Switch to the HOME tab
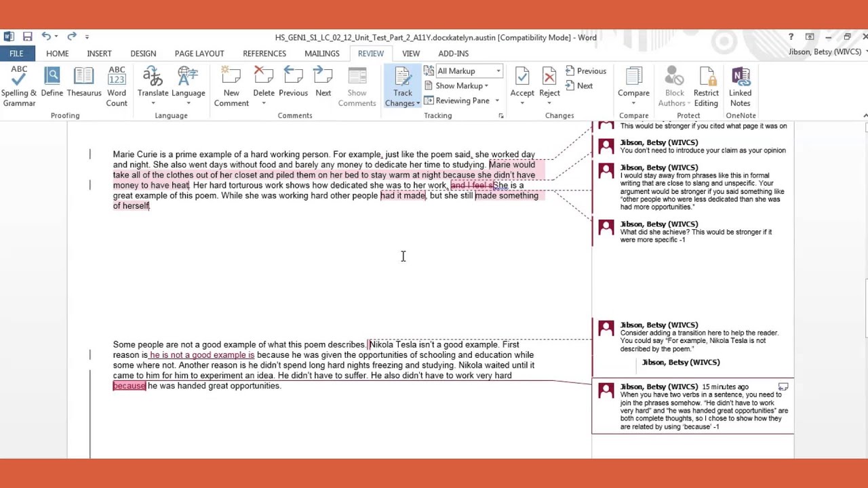This screenshot has height=488, width=868. click(58, 54)
